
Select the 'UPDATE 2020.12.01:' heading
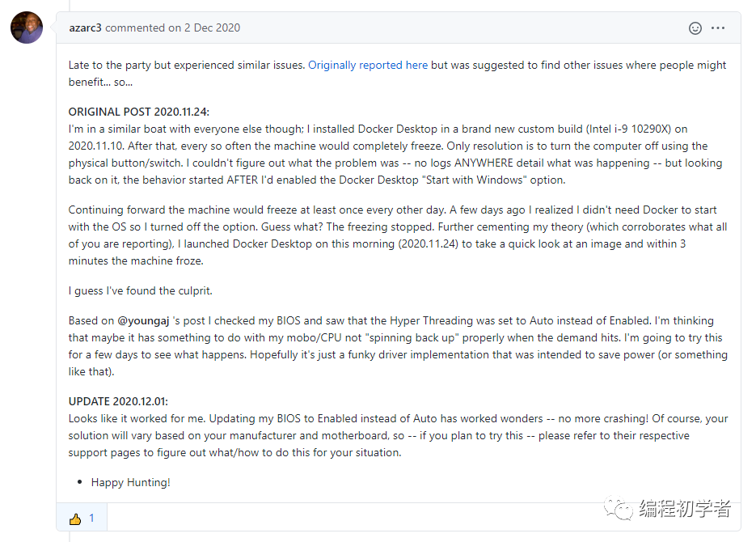pos(118,402)
